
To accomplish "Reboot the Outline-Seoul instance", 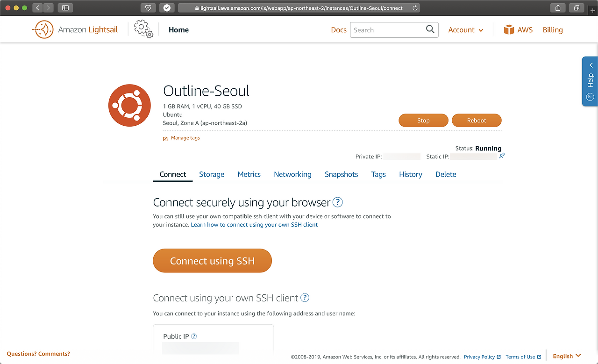I will (x=477, y=121).
